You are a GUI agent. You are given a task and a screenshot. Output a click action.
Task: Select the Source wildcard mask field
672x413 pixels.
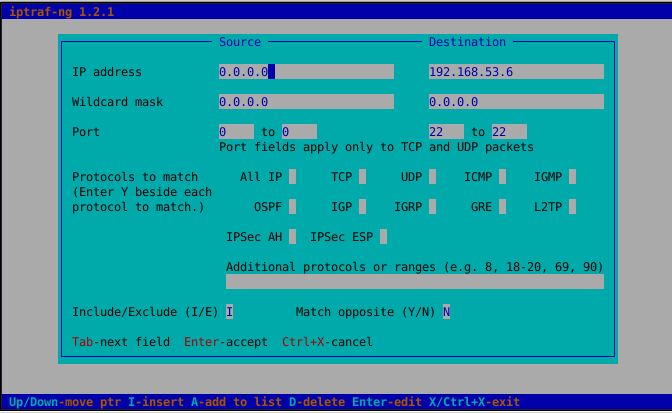pyautogui.click(x=306, y=102)
